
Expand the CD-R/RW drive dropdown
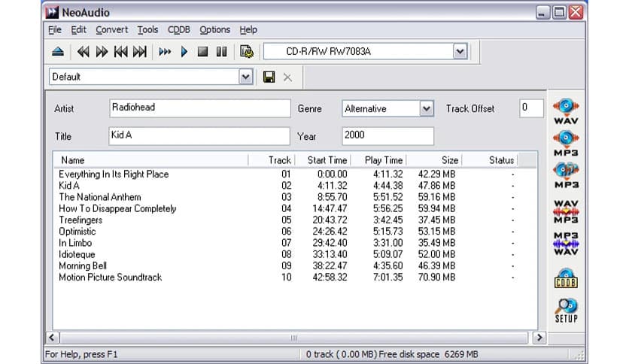pyautogui.click(x=460, y=51)
